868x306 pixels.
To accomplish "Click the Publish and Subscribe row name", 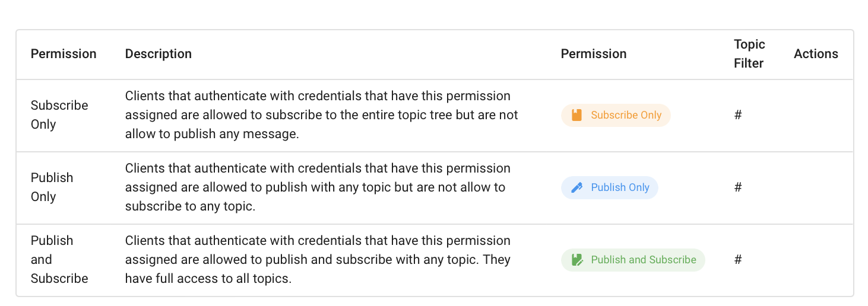I will (x=59, y=260).
